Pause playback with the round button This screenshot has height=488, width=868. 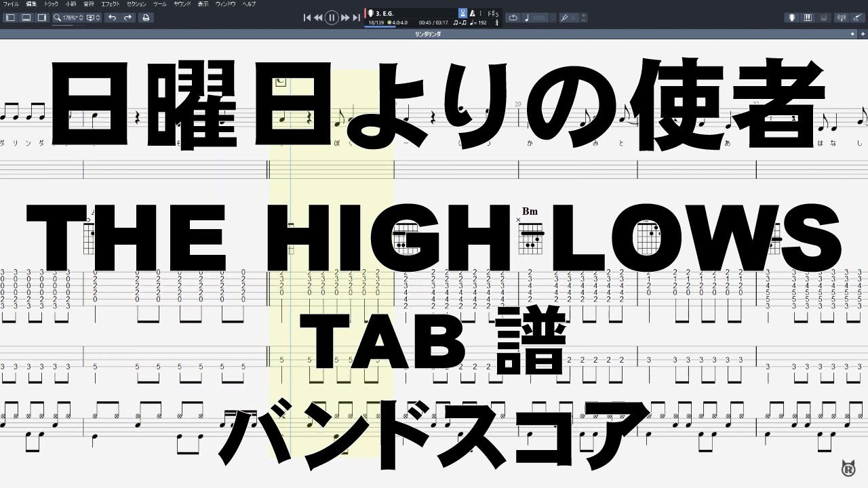[332, 18]
